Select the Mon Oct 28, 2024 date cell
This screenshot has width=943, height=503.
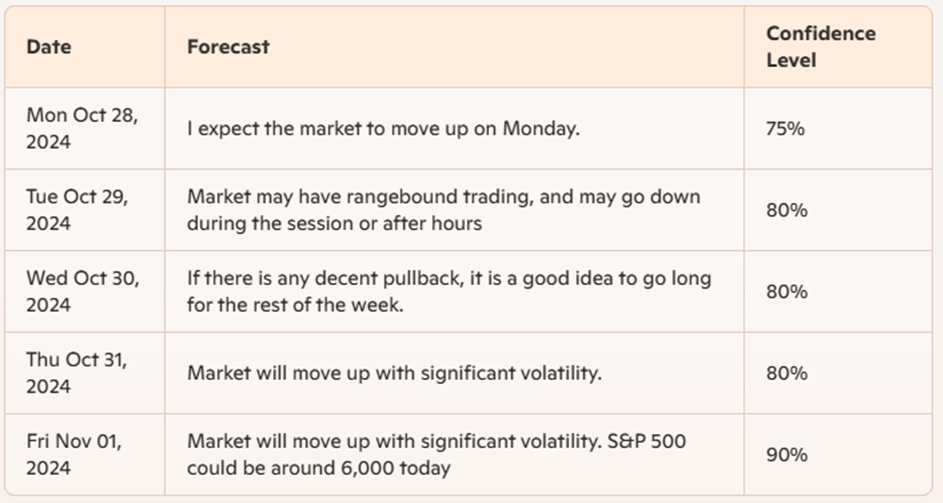[82, 128]
